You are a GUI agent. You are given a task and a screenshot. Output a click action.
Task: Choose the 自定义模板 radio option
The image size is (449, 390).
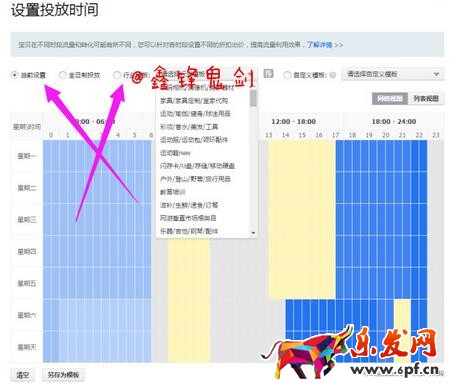coord(287,75)
